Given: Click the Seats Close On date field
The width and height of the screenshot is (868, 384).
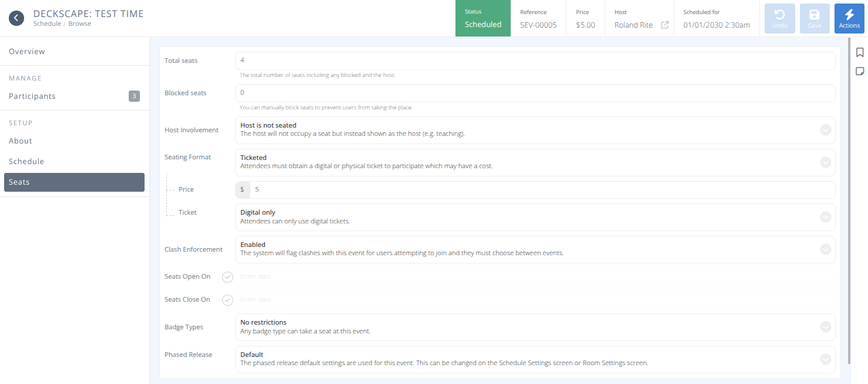Looking at the screenshot, I should 535,300.
